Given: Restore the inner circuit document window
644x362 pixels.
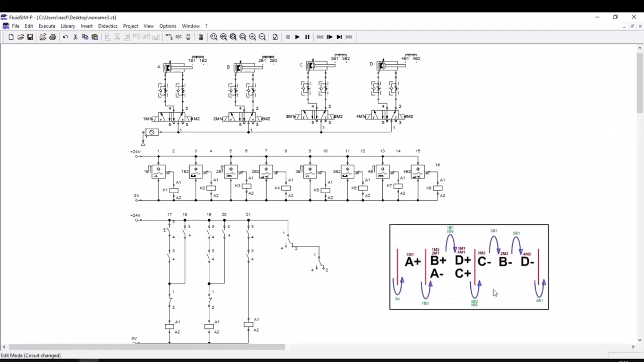Looking at the screenshot, I should 632,26.
